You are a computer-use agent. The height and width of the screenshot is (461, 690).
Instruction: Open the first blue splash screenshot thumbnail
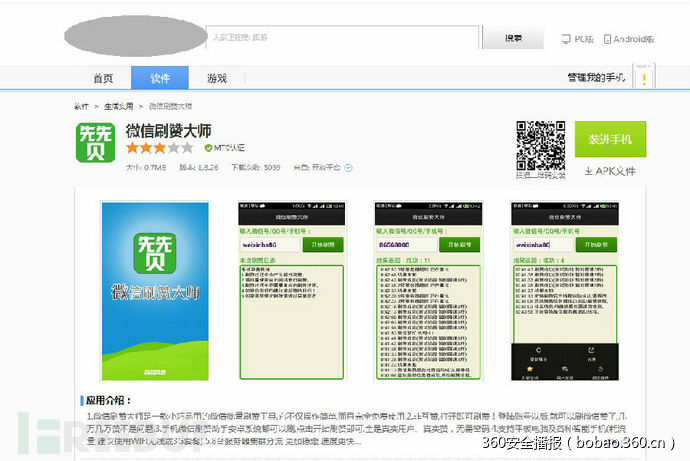pyautogui.click(x=155, y=290)
